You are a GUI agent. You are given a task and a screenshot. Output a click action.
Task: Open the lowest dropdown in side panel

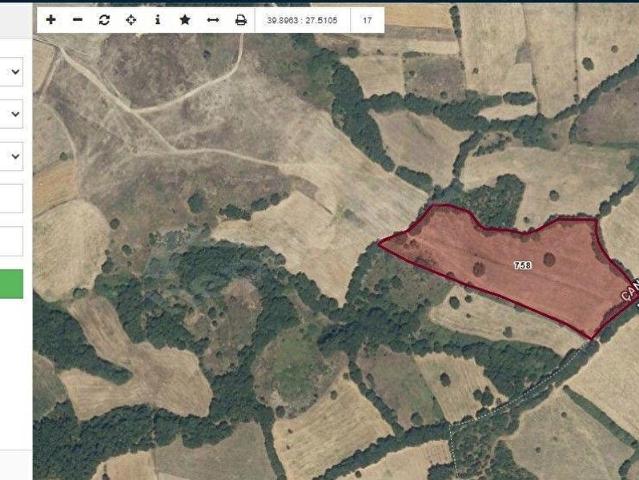[x=11, y=156]
